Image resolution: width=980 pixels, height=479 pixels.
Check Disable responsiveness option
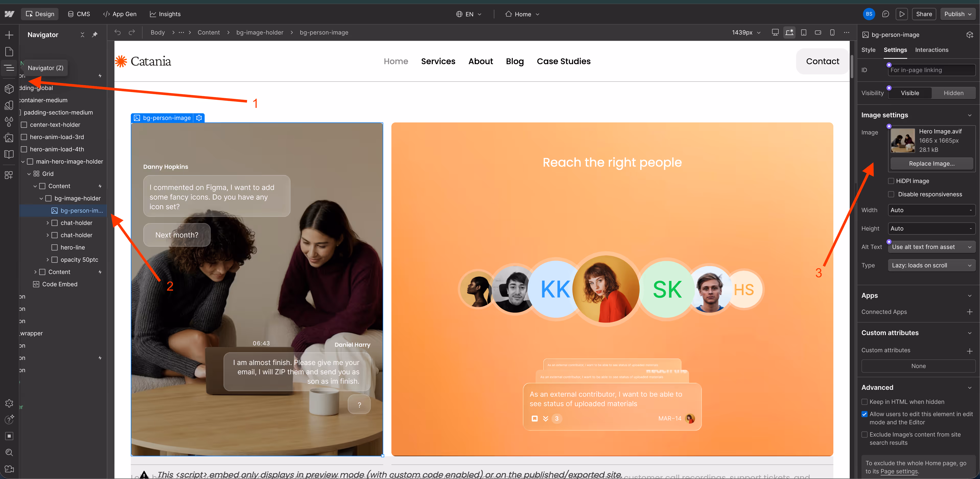click(x=891, y=194)
